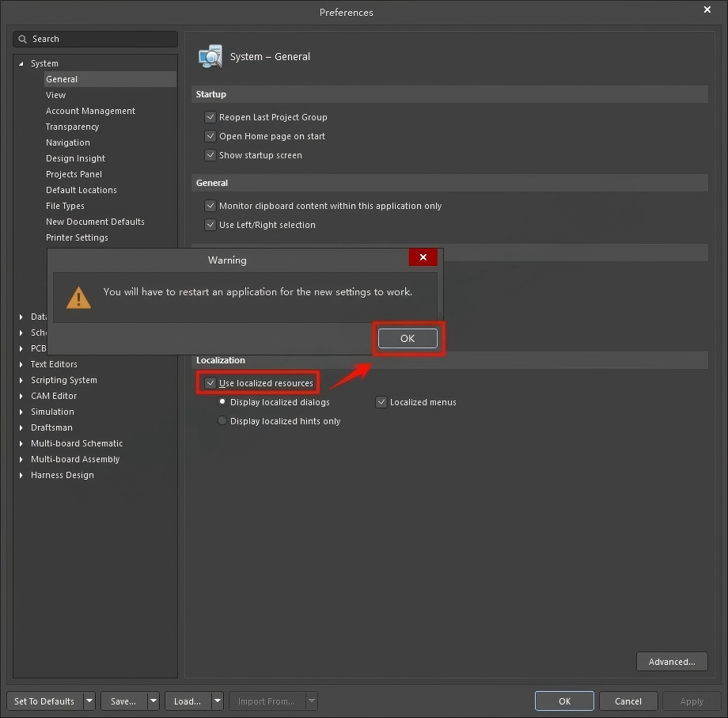Click the magnifier icon in the search box
Viewport: 728px width, 718px height.
[22, 39]
